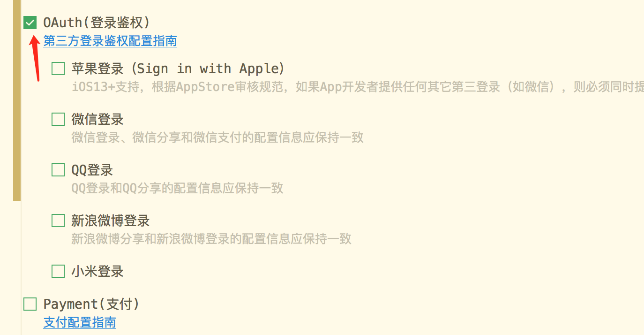Select the 小米登录 checkbox

[x=58, y=271]
